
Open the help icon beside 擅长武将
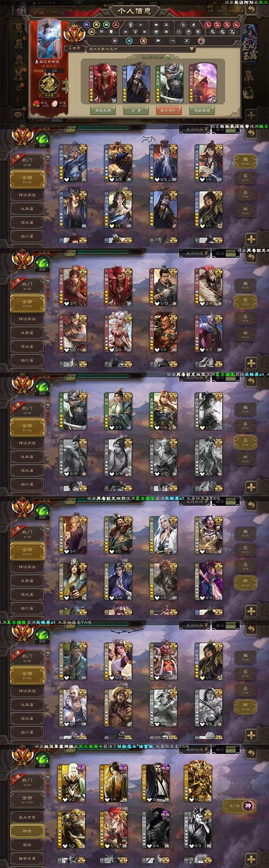168,57
